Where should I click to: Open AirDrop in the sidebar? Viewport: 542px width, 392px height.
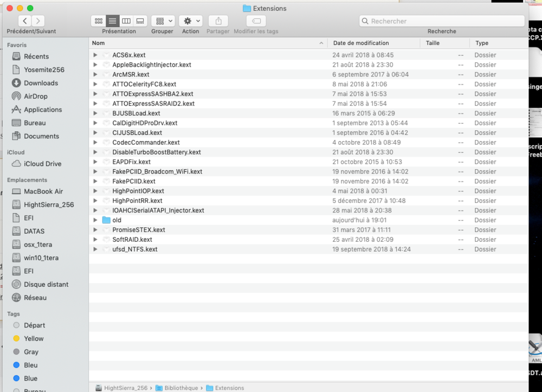click(x=35, y=96)
